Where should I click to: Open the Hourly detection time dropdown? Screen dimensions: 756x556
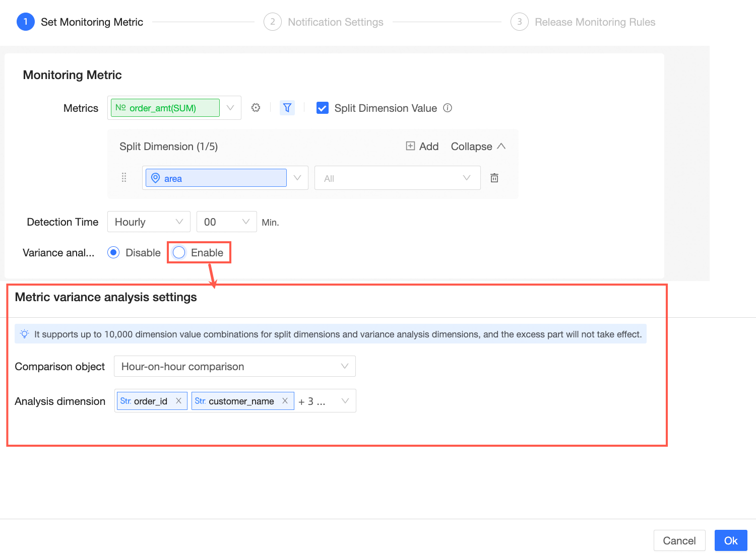pyautogui.click(x=149, y=222)
